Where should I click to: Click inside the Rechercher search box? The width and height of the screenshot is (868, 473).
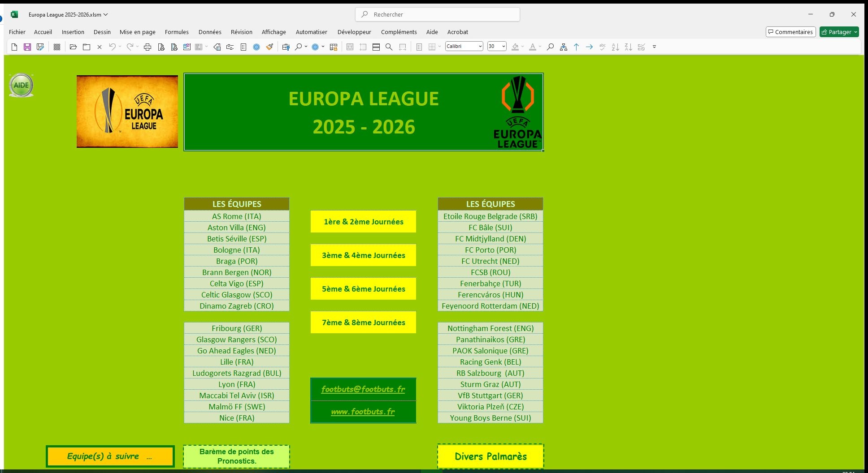438,15
